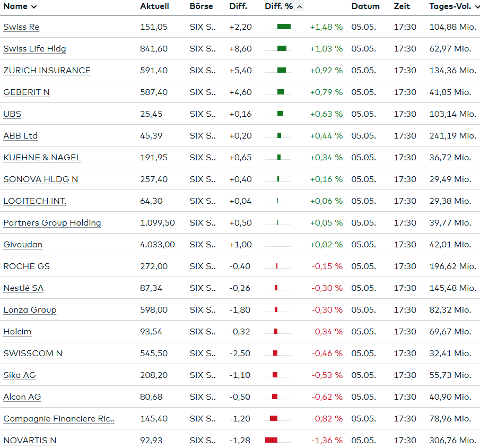Viewport: 480px width, 448px height.
Task: Click volume 134,36 Mio.
Action: (x=453, y=71)
